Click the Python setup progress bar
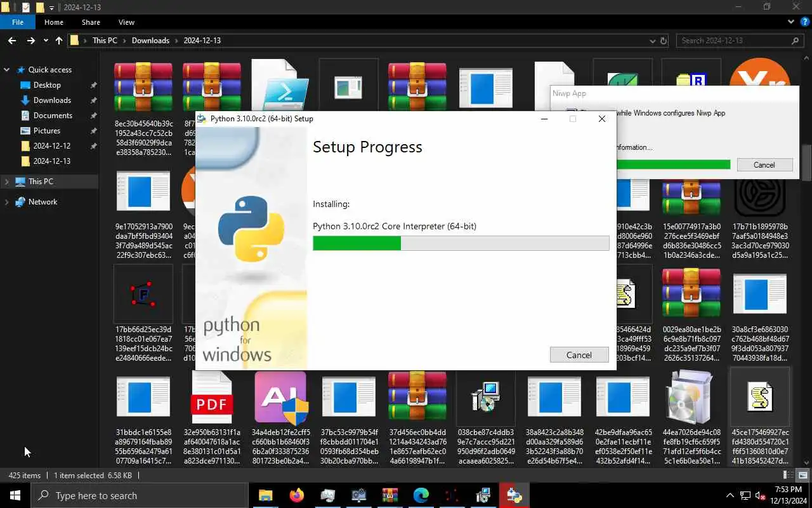 pyautogui.click(x=461, y=243)
